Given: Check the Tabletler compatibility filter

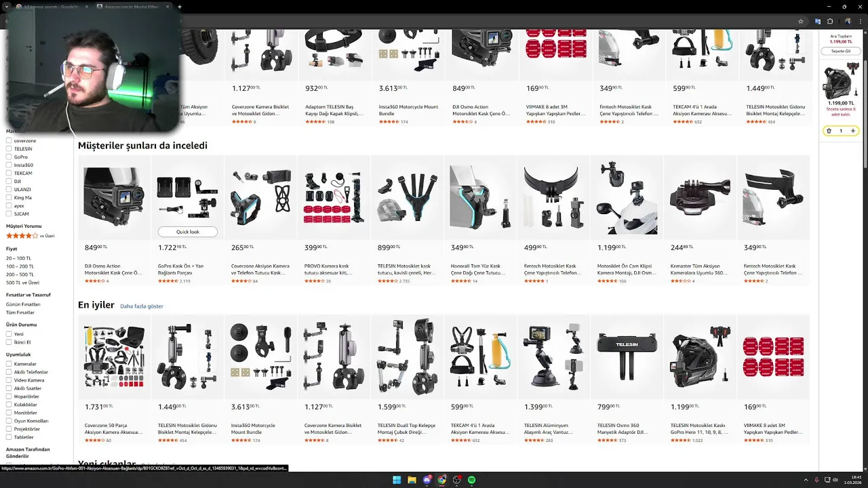Looking at the screenshot, I should 9,437.
